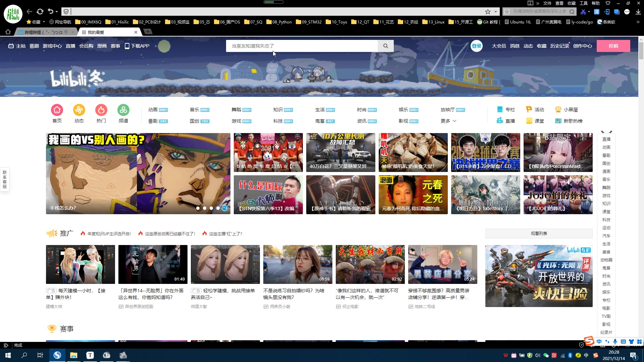Open the Typora T app in taskbar
This screenshot has height=362, width=644.
90,355
